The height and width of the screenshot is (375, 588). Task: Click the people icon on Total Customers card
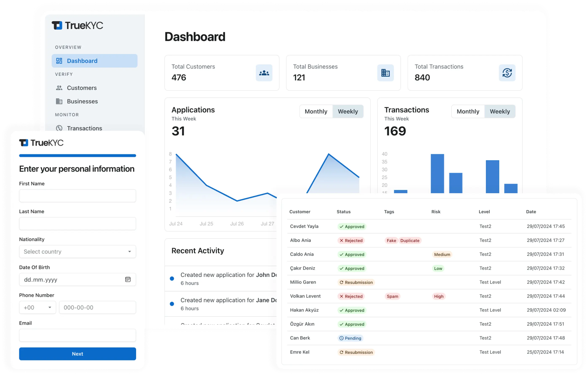coord(264,73)
